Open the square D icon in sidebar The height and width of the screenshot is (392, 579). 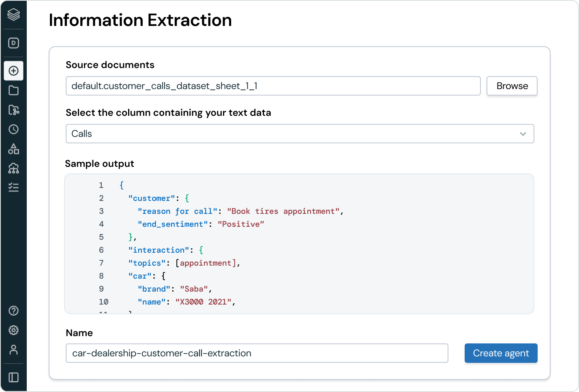coord(13,43)
